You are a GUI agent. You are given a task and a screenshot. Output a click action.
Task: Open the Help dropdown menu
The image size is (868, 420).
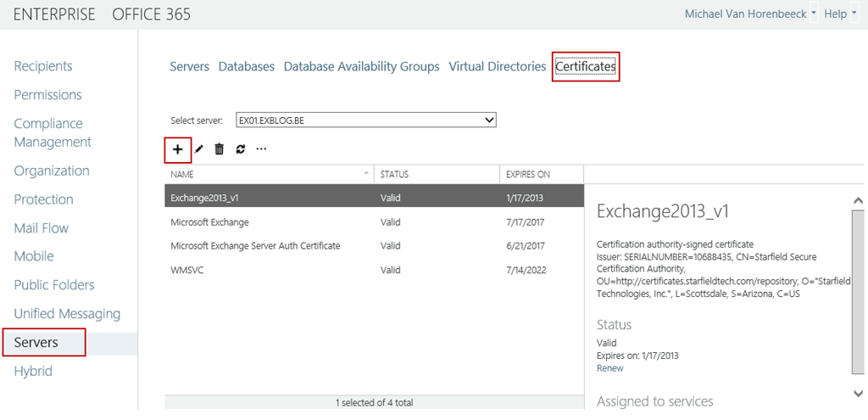coord(840,14)
